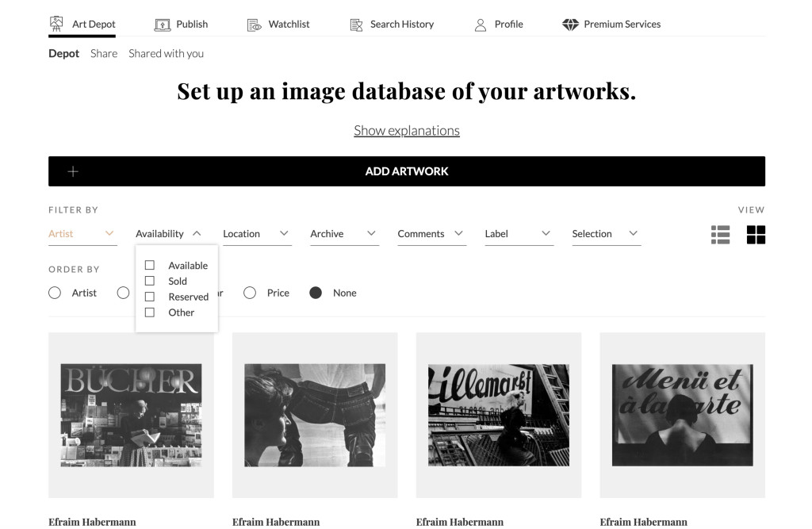Tick the Sold availability checkbox
Image resolution: width=812 pixels, height=529 pixels.
click(x=150, y=281)
